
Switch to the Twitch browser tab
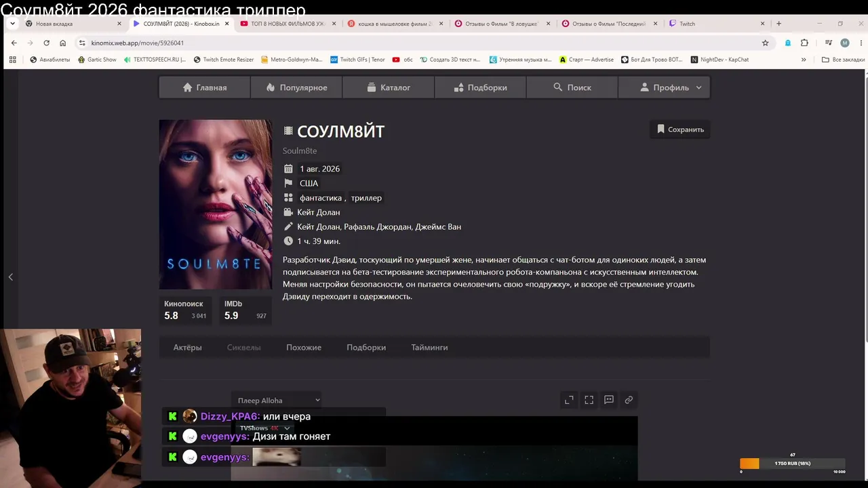(717, 24)
